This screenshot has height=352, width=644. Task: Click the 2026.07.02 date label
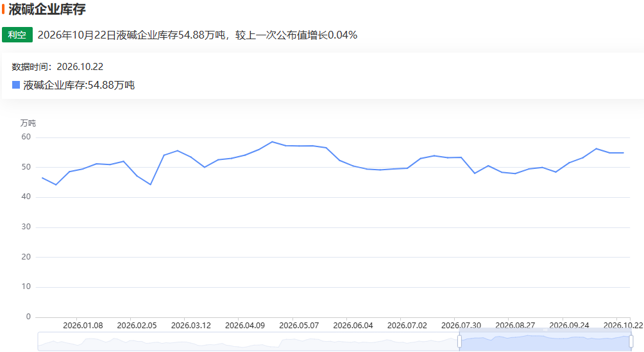(407, 325)
